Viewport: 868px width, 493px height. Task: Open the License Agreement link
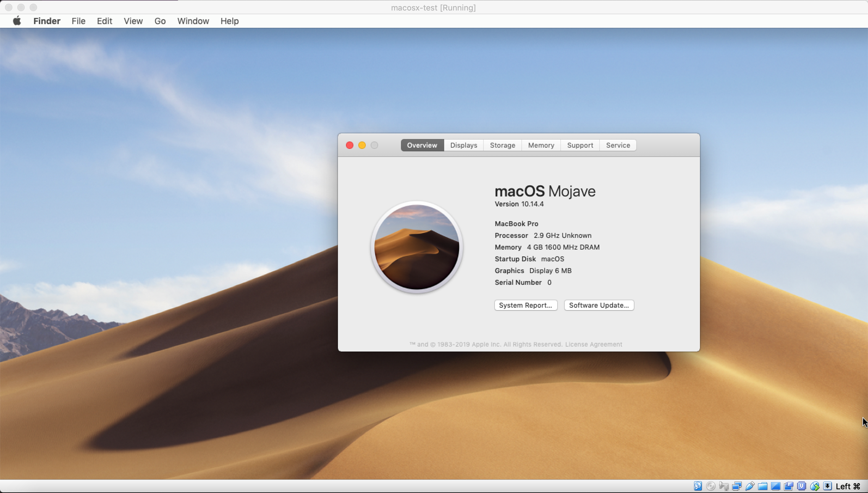pos(593,344)
